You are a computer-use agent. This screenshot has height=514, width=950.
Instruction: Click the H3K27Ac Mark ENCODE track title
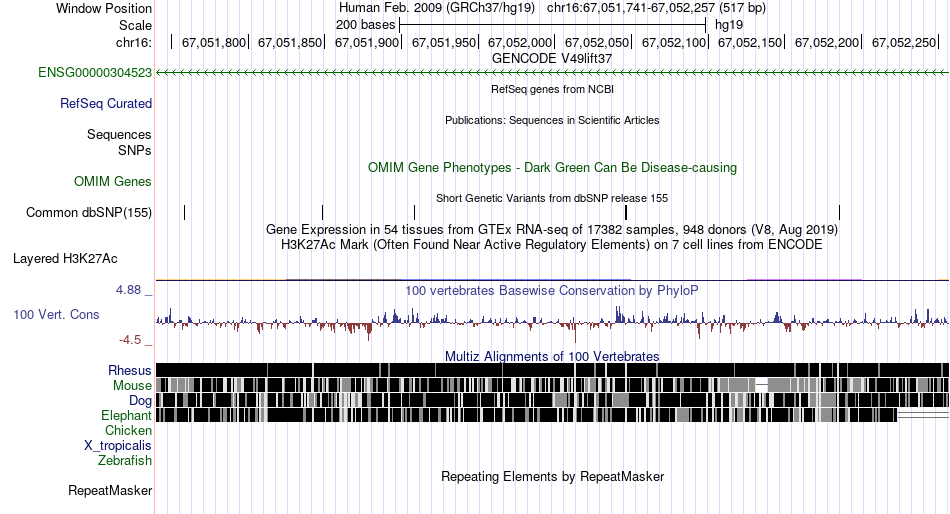[x=552, y=245]
